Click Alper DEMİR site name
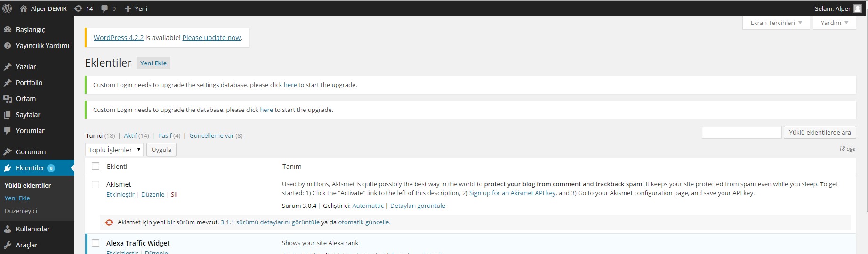This screenshot has height=254, width=868. 49,8
